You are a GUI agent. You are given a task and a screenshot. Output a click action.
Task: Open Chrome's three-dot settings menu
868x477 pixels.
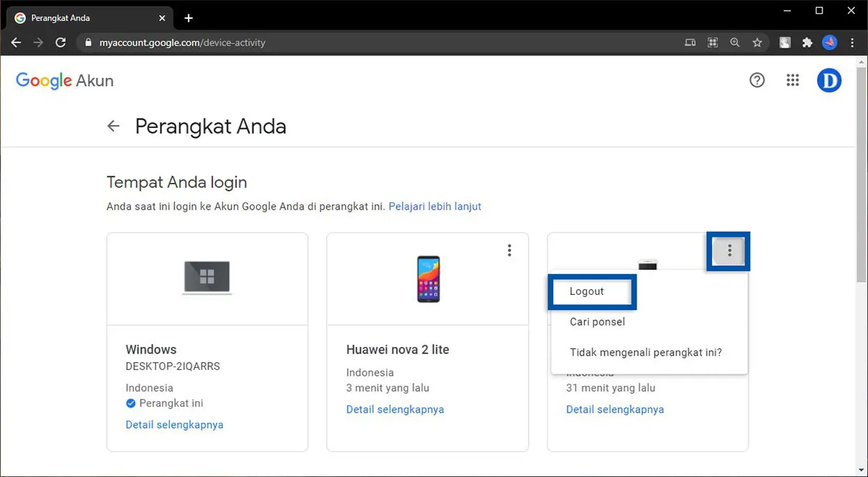[853, 42]
